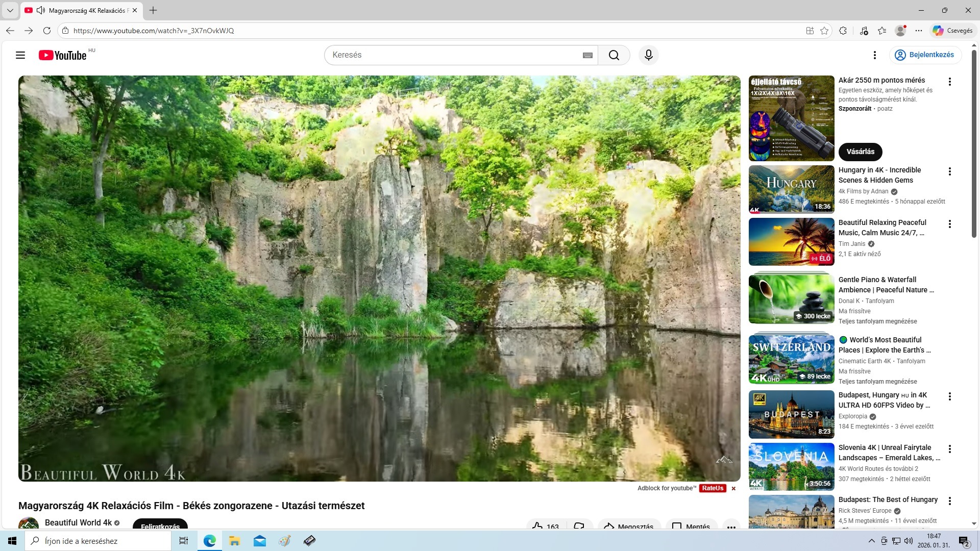Click the RateUs label
The image size is (980, 551).
pyautogui.click(x=713, y=488)
